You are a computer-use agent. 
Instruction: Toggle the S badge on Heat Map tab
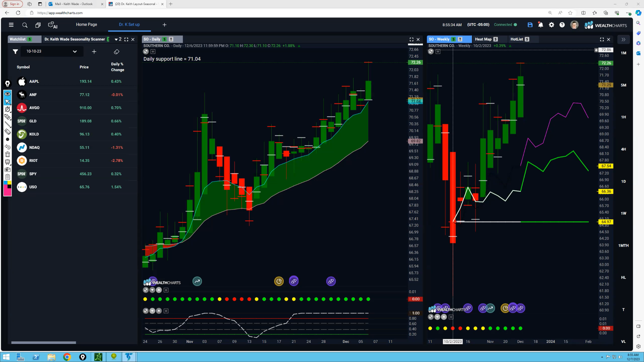click(x=496, y=39)
